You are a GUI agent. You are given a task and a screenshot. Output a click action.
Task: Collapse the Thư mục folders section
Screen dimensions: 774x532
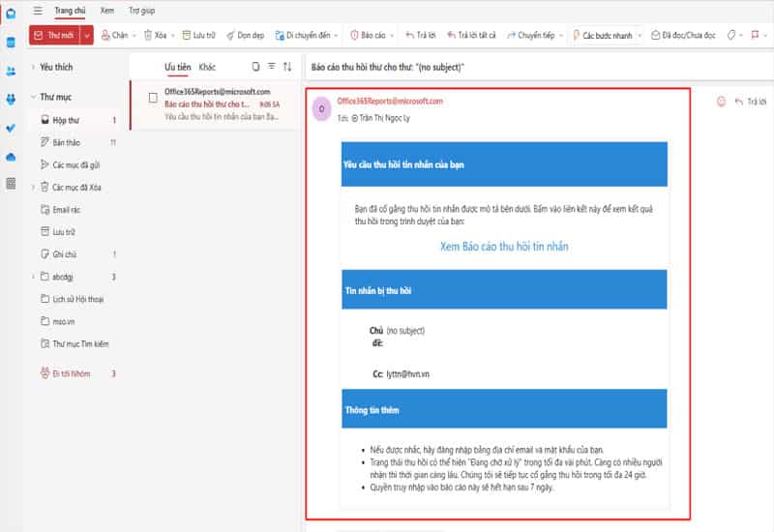[x=33, y=97]
